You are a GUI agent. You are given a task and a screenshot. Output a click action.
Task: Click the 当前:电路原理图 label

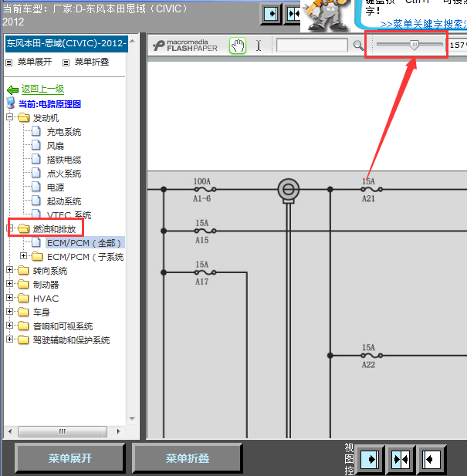pos(50,104)
